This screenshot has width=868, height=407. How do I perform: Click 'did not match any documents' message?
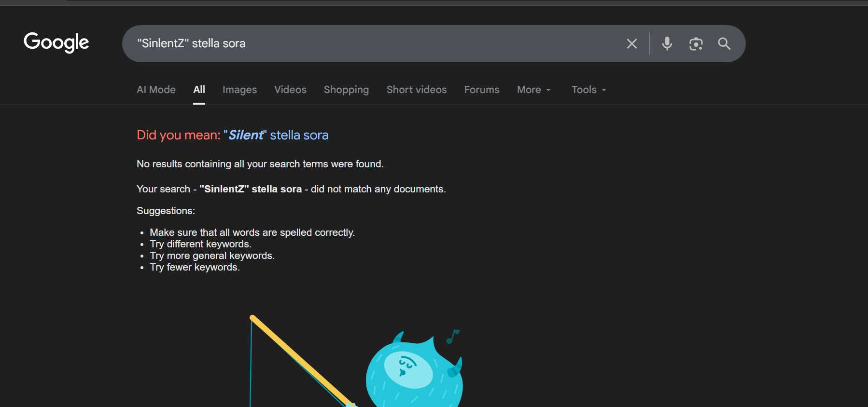coord(378,189)
